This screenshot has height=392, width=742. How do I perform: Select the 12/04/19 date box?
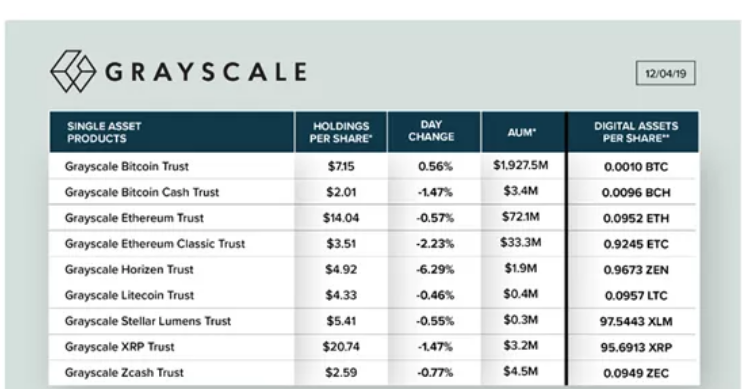[665, 73]
